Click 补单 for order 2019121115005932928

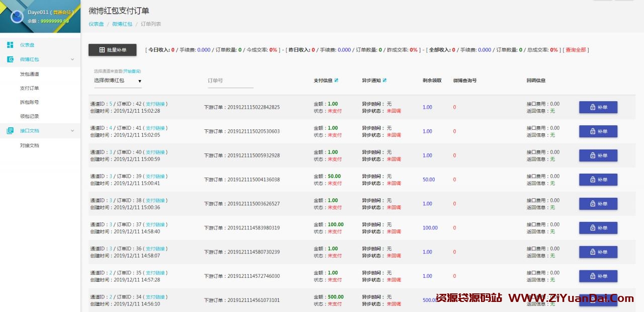(598, 155)
